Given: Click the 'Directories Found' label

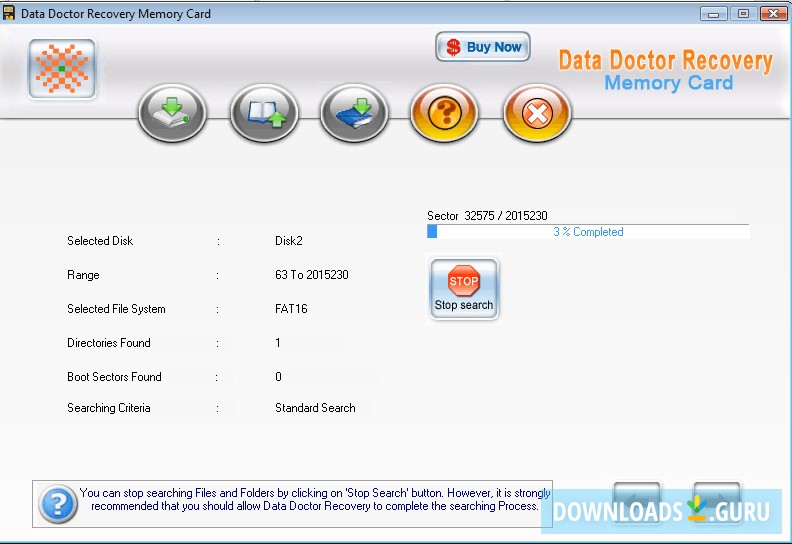Looking at the screenshot, I should [x=109, y=343].
